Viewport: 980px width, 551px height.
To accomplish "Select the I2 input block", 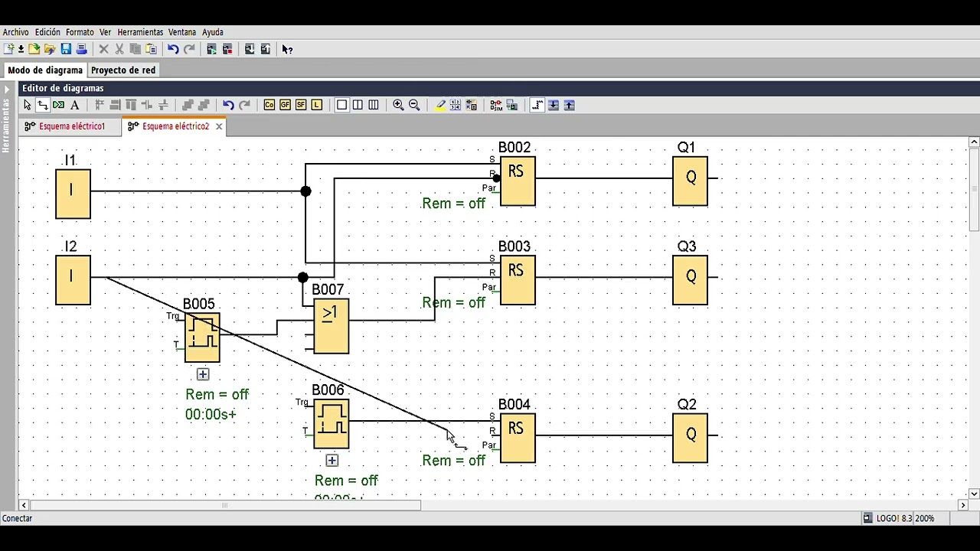I will click(73, 280).
